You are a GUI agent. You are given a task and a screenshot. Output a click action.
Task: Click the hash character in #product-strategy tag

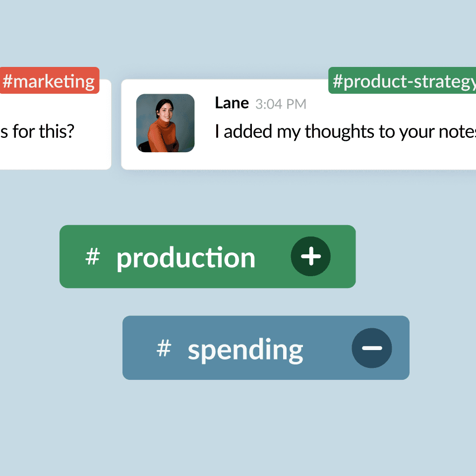click(338, 81)
